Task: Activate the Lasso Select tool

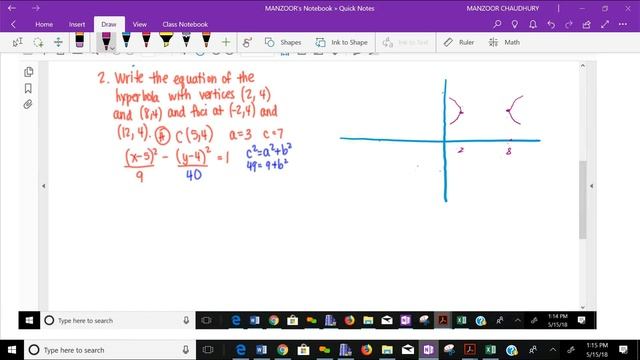Action: tap(38, 42)
